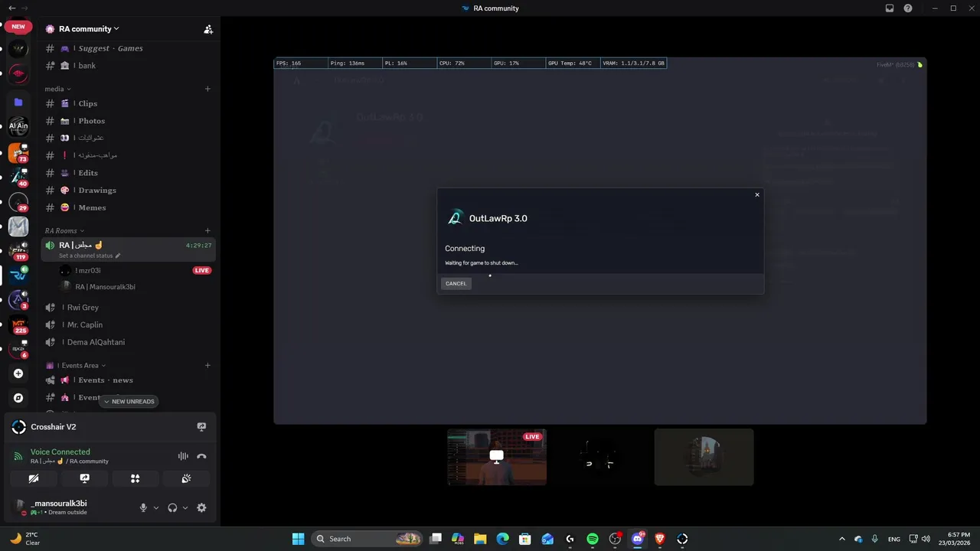Screen dimensions: 980x551
Task: Select the LIVE stream thumbnail
Action: click(x=497, y=457)
